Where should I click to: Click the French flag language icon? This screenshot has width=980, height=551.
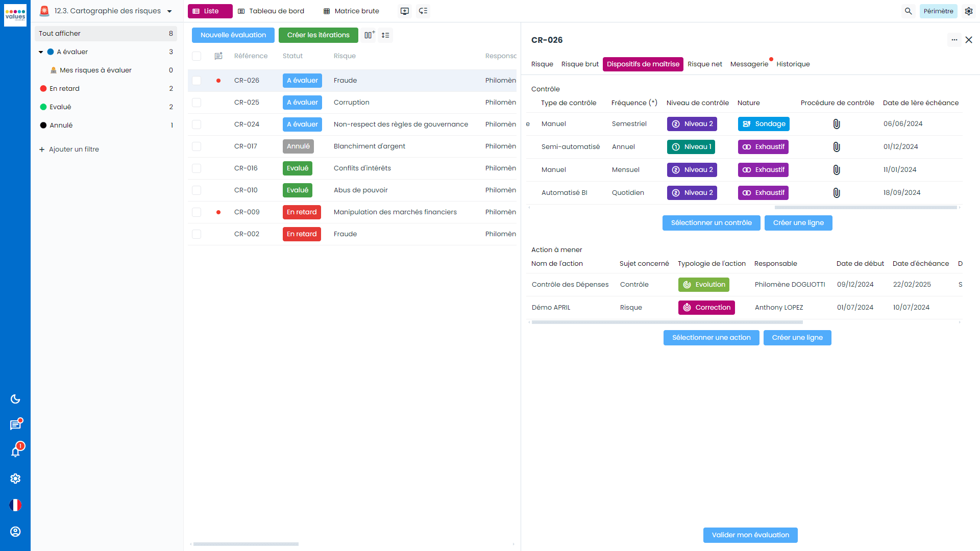[x=15, y=505]
